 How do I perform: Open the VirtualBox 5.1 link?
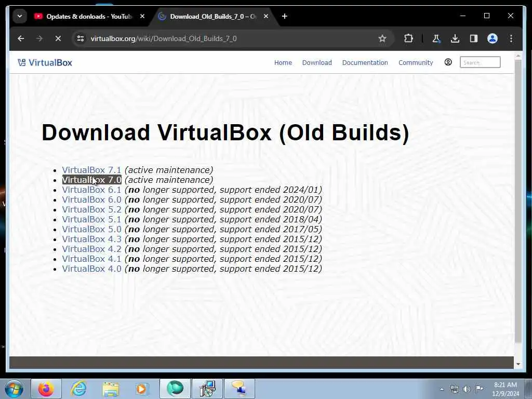click(91, 219)
